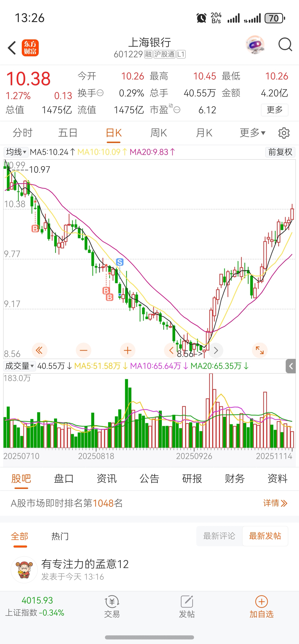Zoom out chart with minus button
Image resolution: width=299 pixels, height=644 pixels.
pos(83,350)
